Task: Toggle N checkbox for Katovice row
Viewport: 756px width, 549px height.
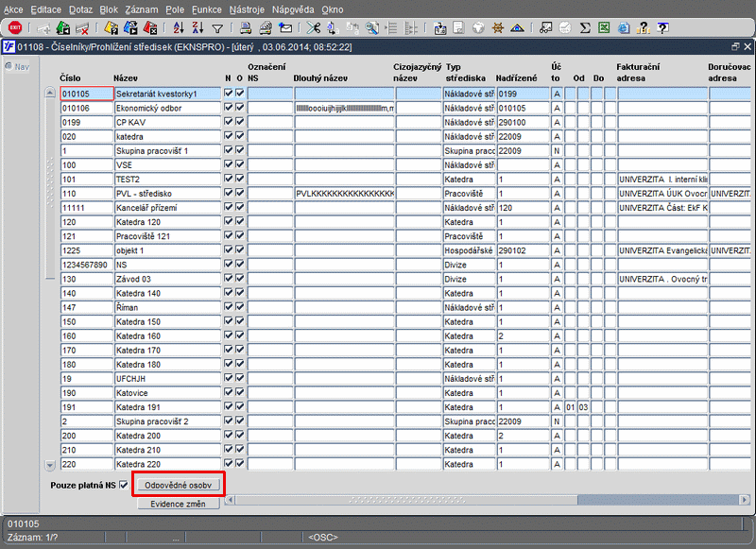Action: coord(229,392)
